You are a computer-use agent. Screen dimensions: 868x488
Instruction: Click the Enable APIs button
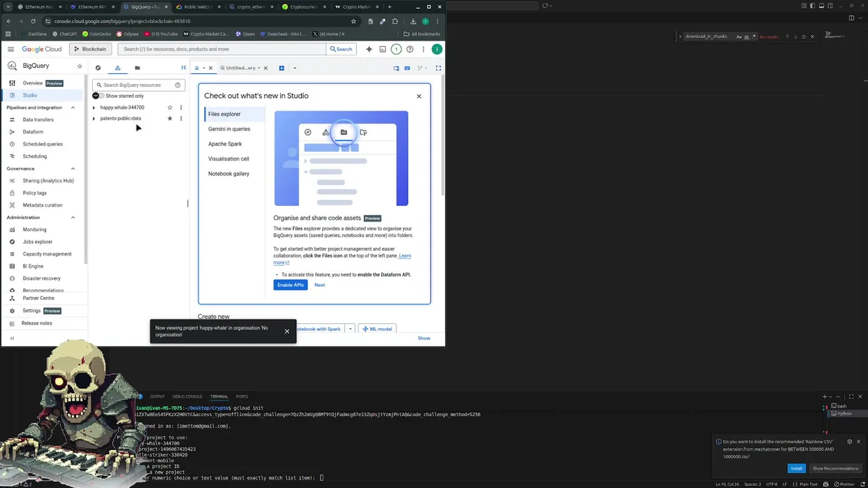pos(290,285)
